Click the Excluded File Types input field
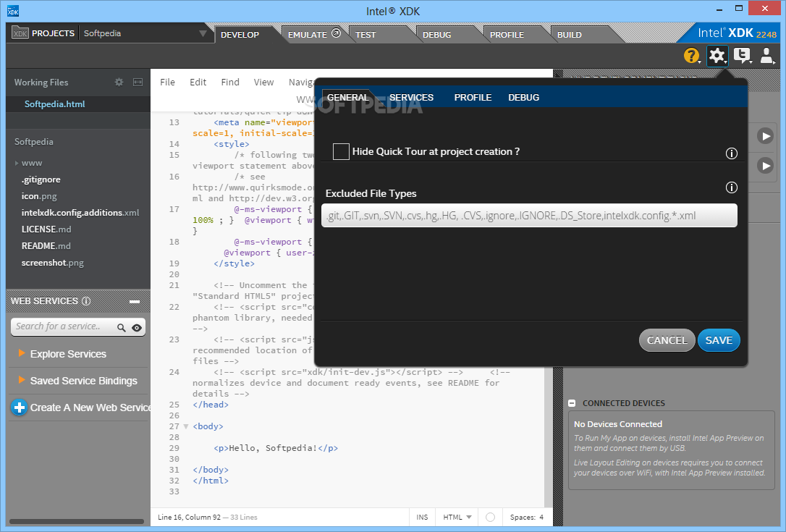 [529, 216]
